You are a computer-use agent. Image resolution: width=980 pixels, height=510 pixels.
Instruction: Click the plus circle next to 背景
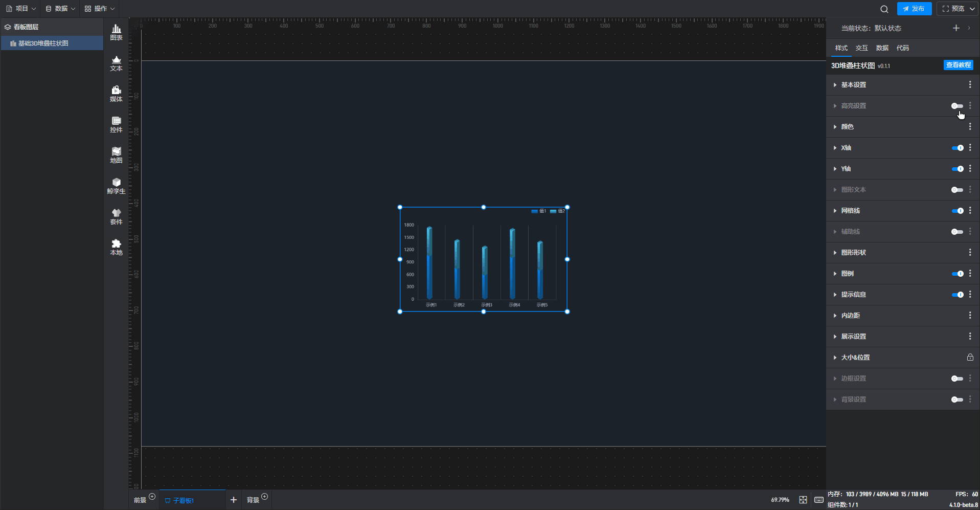264,497
